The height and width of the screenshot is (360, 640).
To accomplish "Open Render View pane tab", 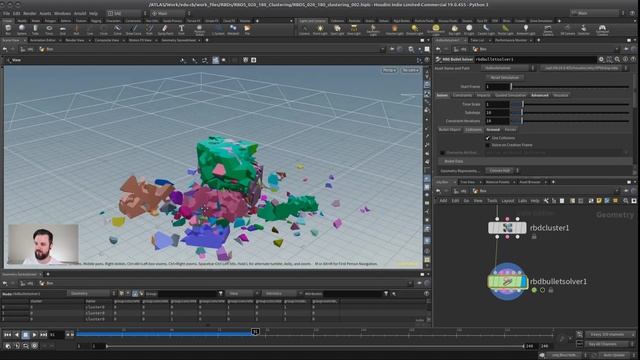I will (x=75, y=40).
